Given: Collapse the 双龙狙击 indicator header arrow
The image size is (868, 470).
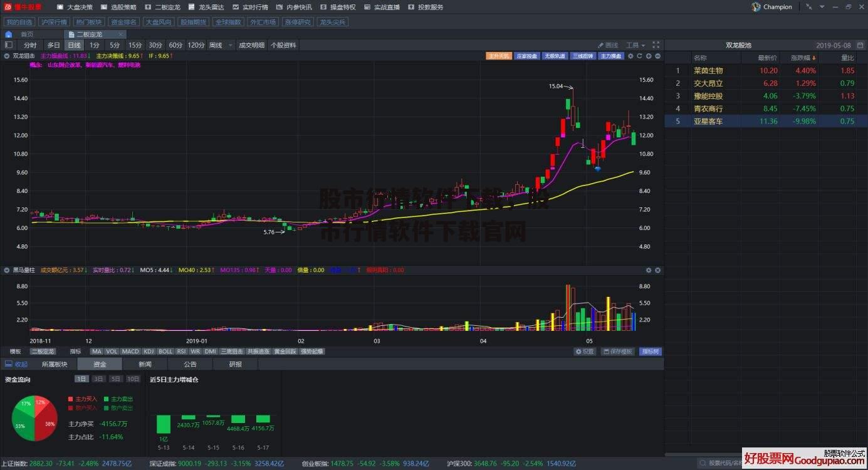Looking at the screenshot, I should tap(7, 56).
